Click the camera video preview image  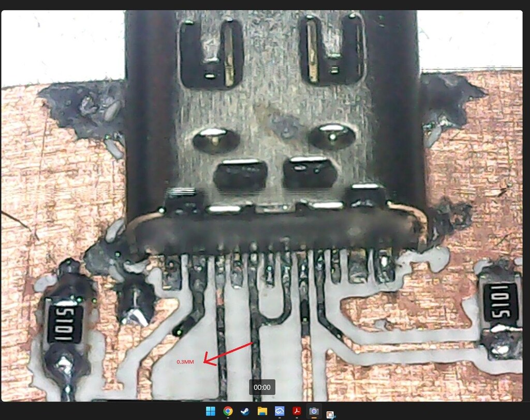[262, 206]
